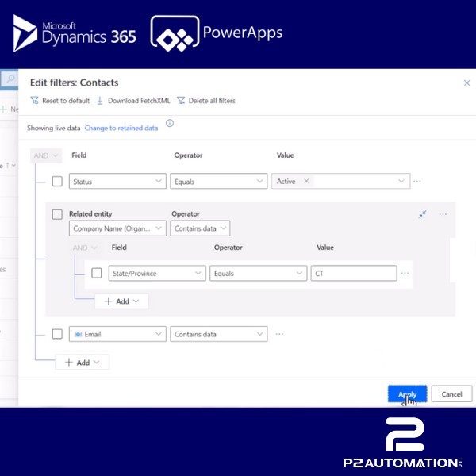
Task: Click the Cancel button
Action: click(x=451, y=394)
